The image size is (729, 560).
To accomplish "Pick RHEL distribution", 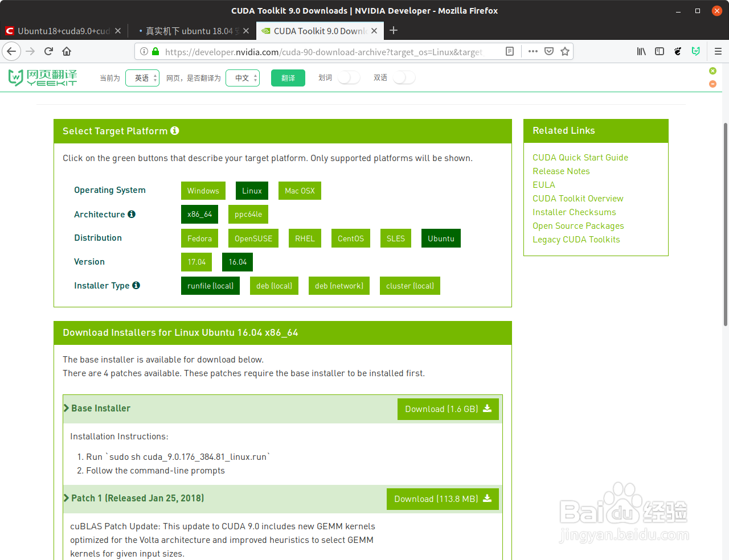I will point(305,238).
